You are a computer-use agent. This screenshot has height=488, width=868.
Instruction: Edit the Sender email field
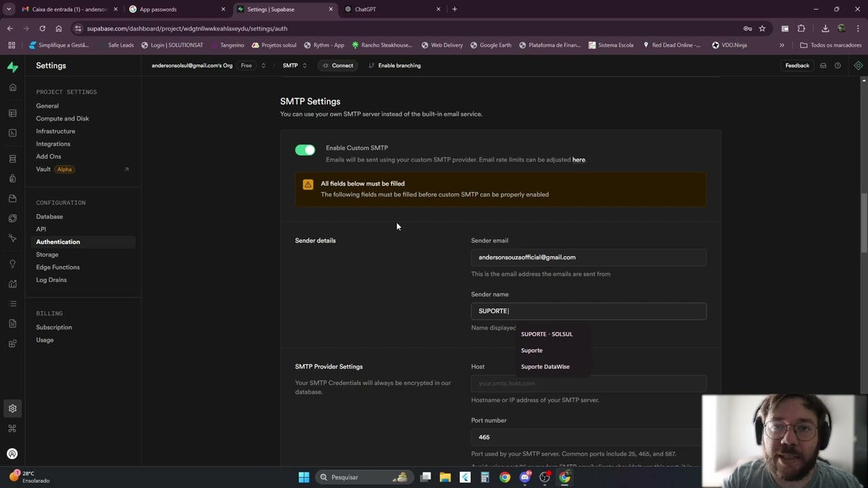(x=589, y=258)
